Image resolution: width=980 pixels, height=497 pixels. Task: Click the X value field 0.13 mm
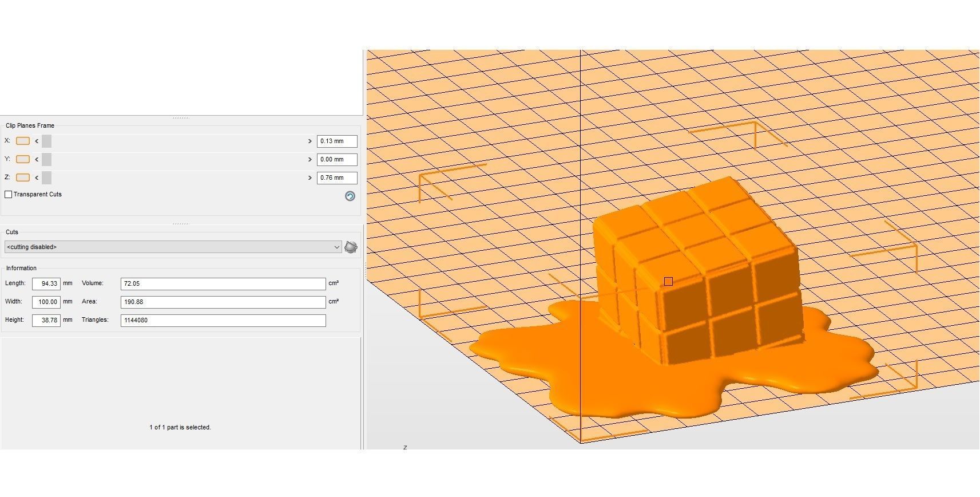click(x=337, y=141)
